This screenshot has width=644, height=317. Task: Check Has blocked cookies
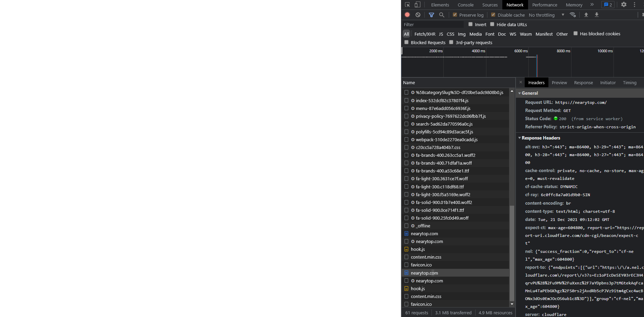[x=576, y=33]
